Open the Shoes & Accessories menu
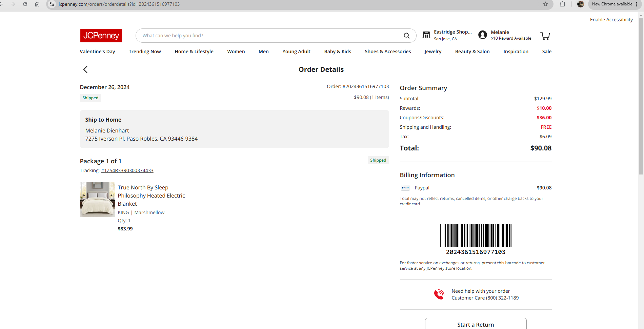 coord(388,52)
